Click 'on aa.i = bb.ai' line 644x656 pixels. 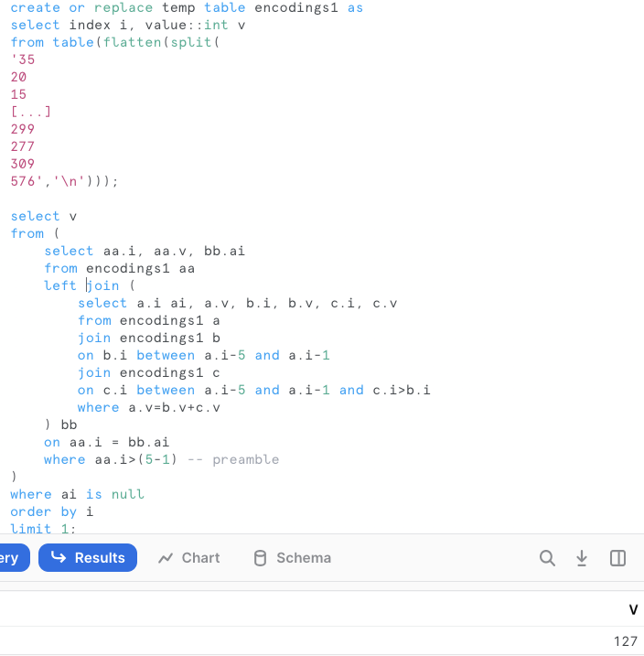pyautogui.click(x=107, y=443)
